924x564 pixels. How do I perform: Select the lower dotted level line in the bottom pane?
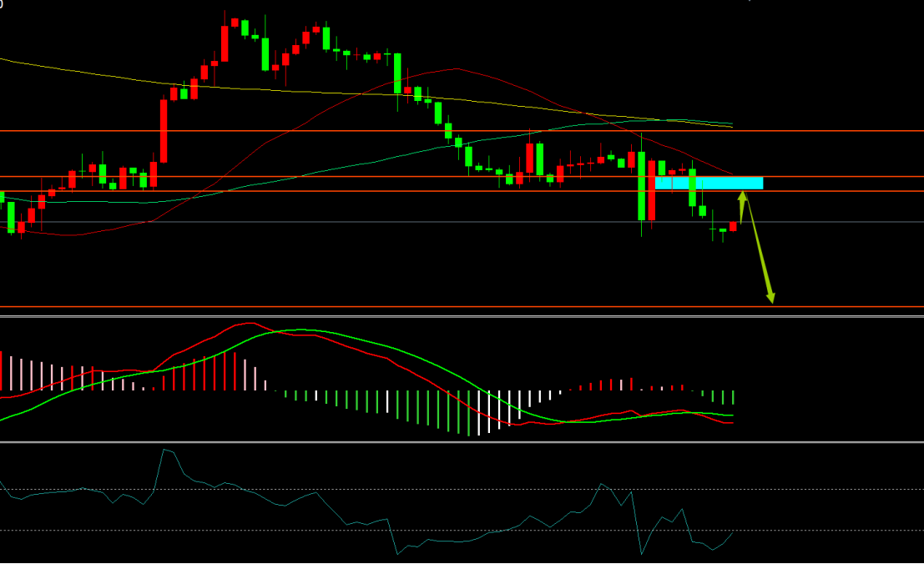point(462,531)
